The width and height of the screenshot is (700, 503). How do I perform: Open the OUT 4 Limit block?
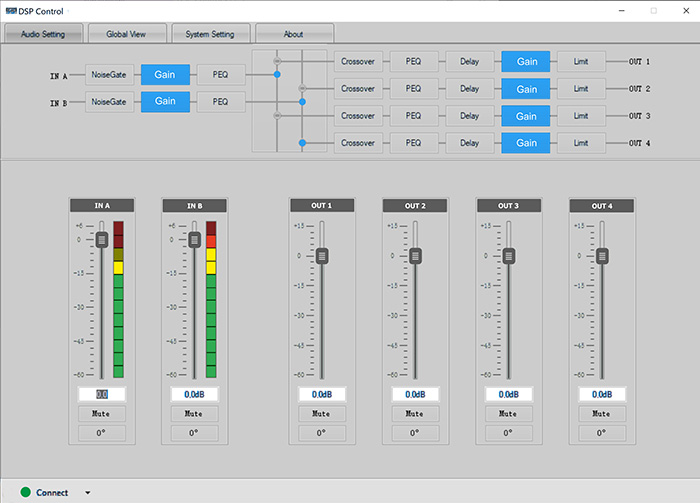pos(581,143)
